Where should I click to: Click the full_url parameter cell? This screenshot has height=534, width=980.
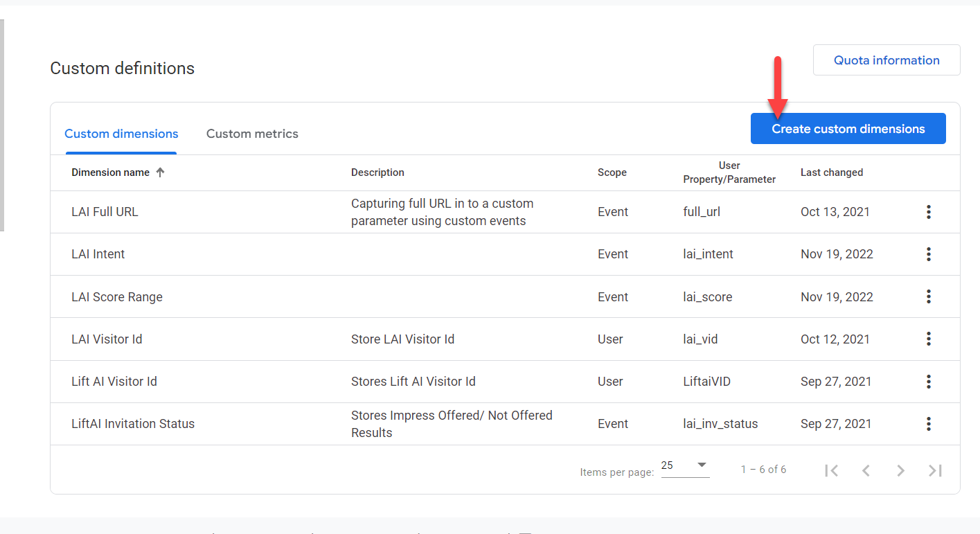click(702, 212)
